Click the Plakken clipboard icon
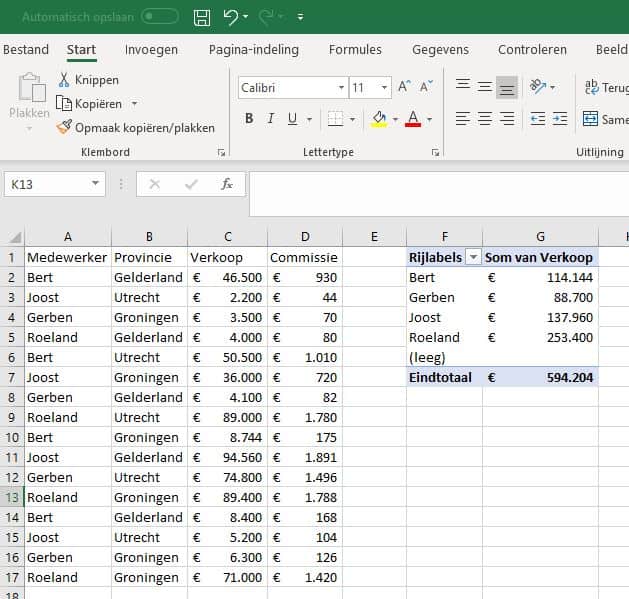The height and width of the screenshot is (599, 629). [31, 87]
